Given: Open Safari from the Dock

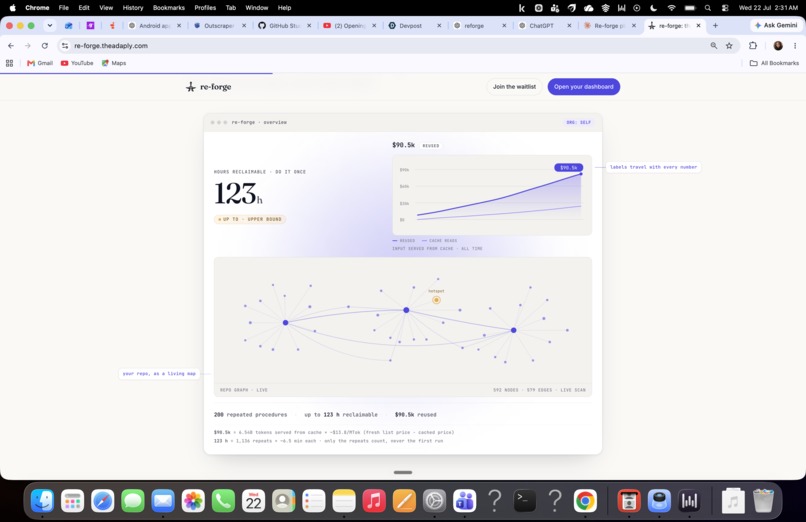Looking at the screenshot, I should point(103,501).
